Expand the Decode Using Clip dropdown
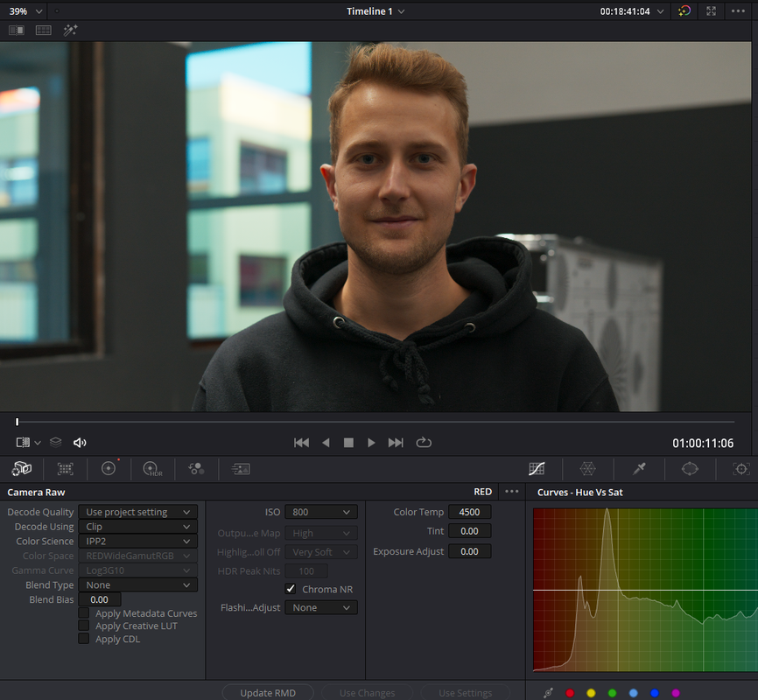Screen dimensions: 758x700 tap(137, 527)
